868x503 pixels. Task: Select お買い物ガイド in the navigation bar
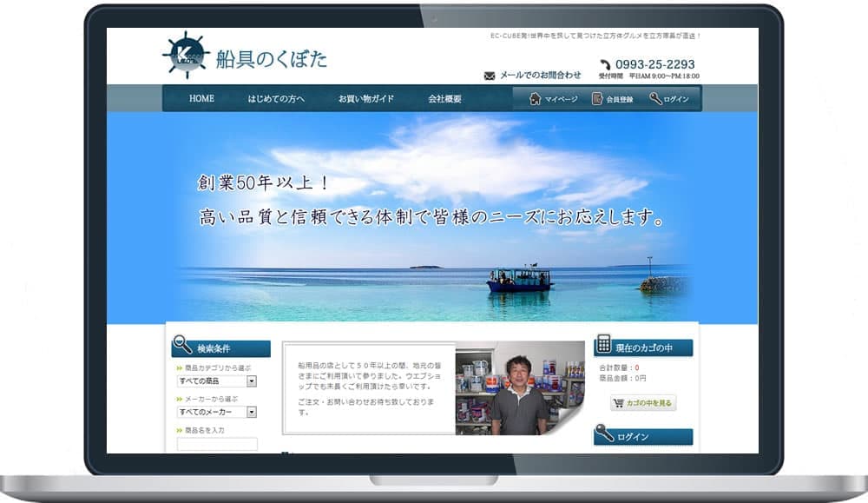366,98
